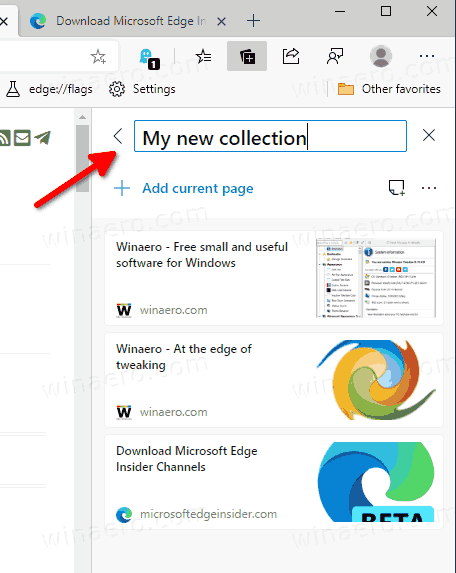The height and width of the screenshot is (573, 456).
Task: Click the Winaero Tweaker screenshot thumbnail
Action: coord(376,278)
